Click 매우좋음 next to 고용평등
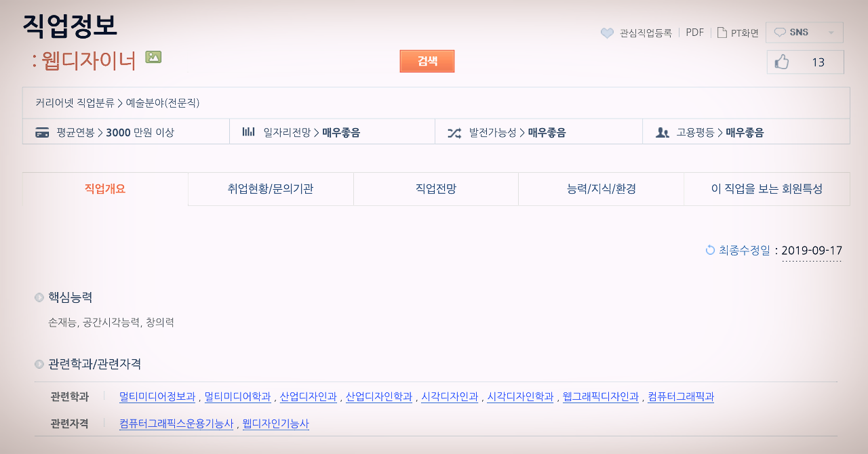Screen dimensions: 868x454 [x=745, y=133]
